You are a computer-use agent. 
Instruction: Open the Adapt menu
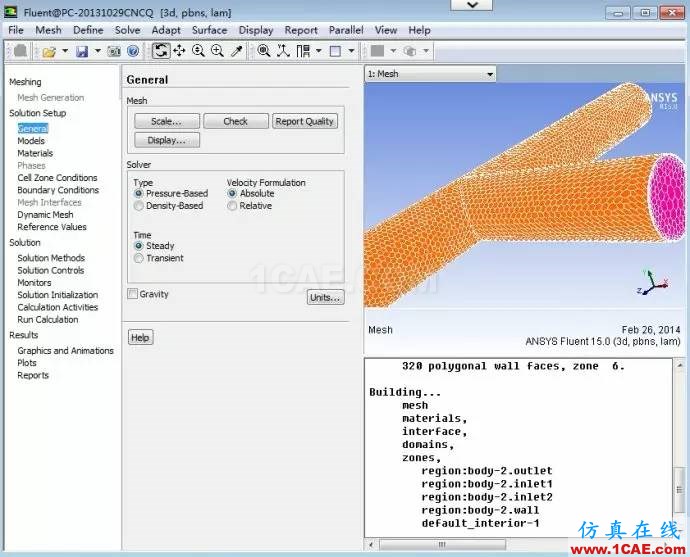coord(166,30)
